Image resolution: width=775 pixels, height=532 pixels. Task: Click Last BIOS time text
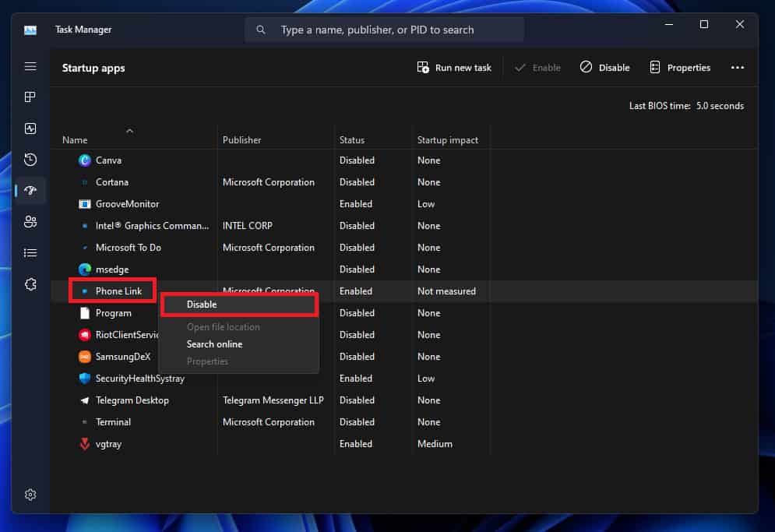point(686,106)
